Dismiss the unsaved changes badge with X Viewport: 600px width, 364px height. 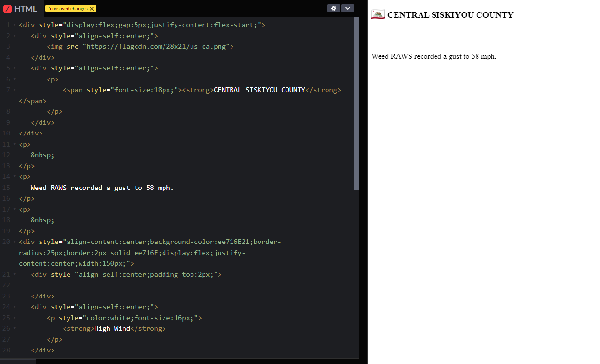click(x=92, y=9)
